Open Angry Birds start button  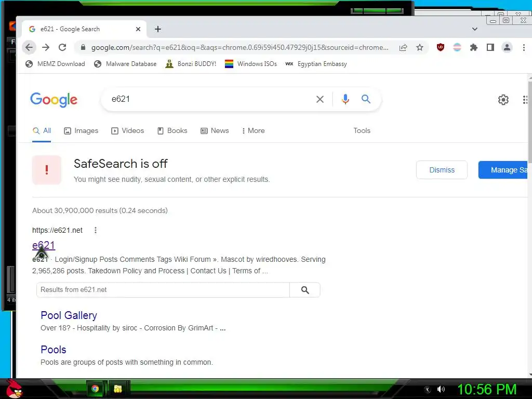(x=14, y=389)
